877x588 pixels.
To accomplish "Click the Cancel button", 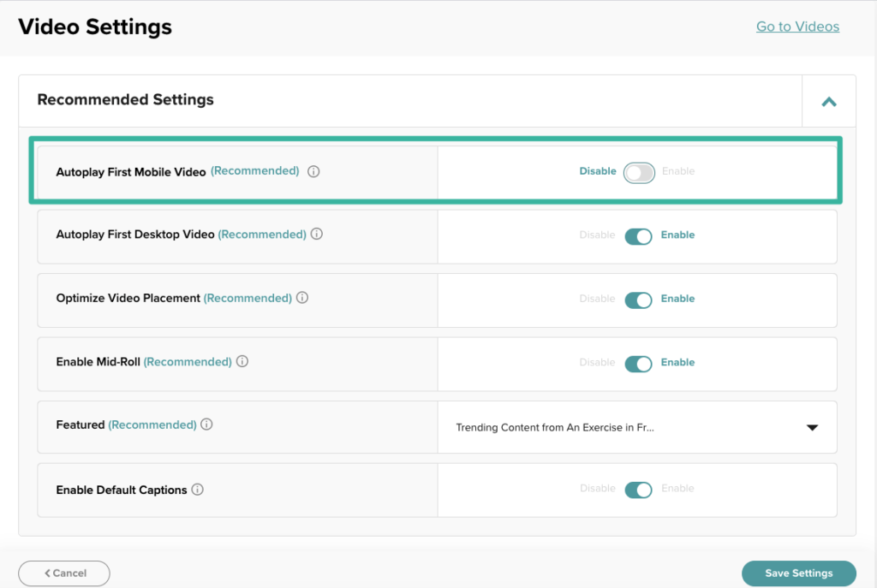I will tap(64, 573).
